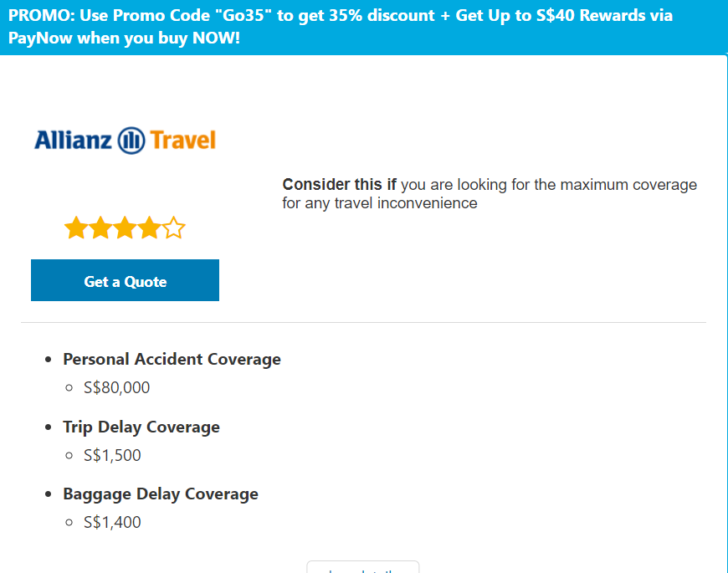Click the first rating star
728x573 pixels.
click(76, 228)
